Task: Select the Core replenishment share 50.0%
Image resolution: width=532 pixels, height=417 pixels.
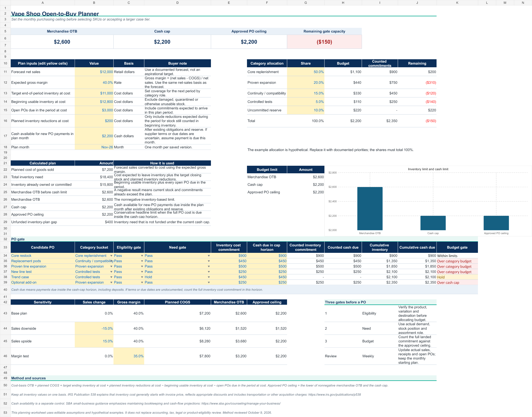Action: (x=305, y=72)
